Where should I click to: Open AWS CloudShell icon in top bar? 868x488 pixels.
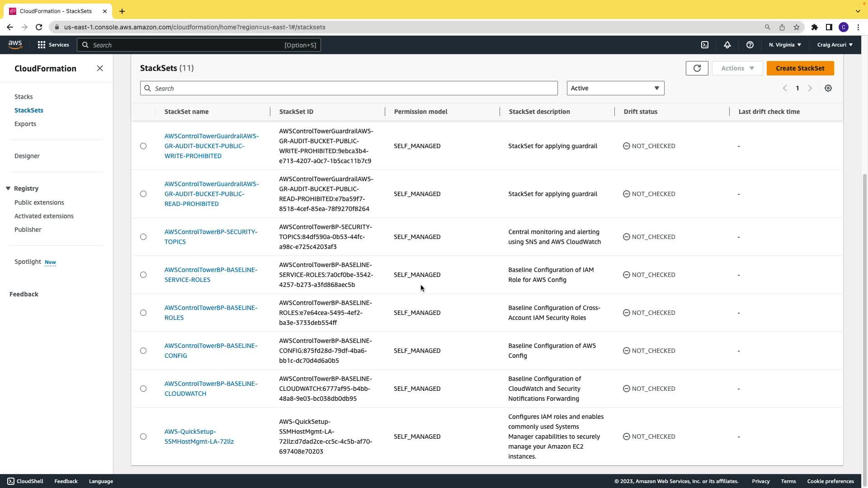[705, 45]
